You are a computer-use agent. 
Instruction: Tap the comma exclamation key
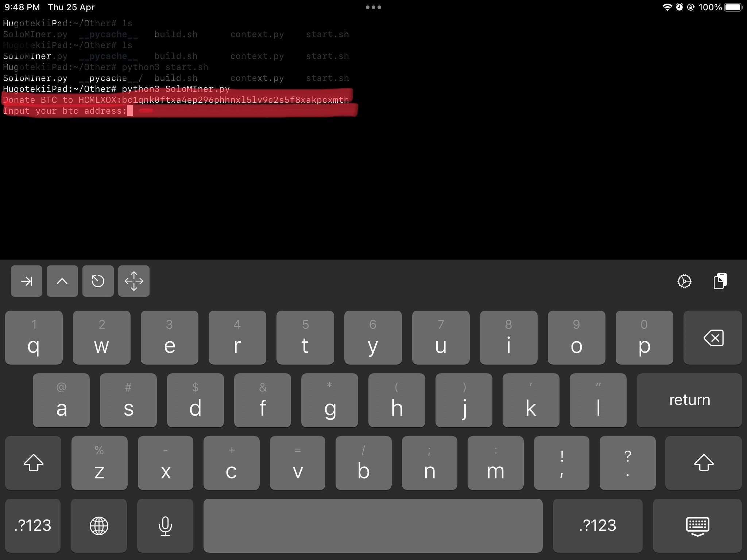pyautogui.click(x=562, y=463)
